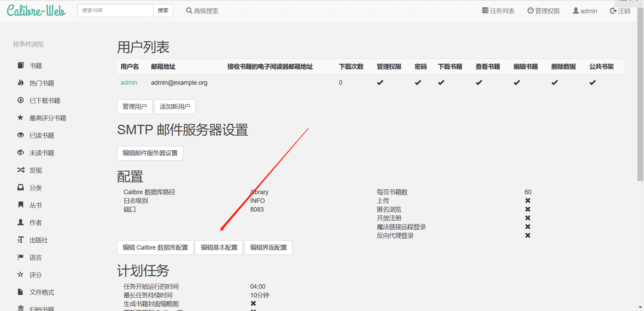This screenshot has width=644, height=311.
Task: Click the task list icon in navbar
Action: pos(485,11)
